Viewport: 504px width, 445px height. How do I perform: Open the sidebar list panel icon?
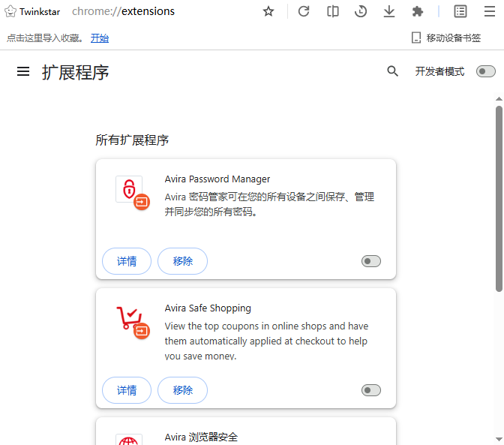(460, 11)
